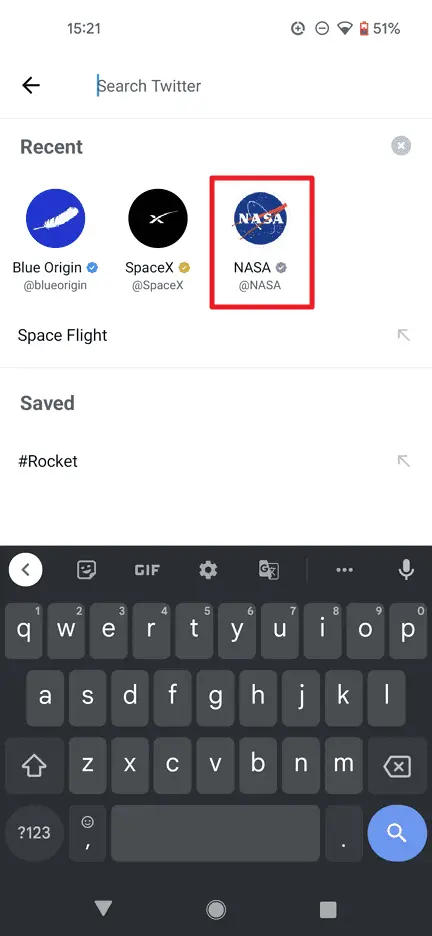Select the Space Flight recent search
This screenshot has height=936, width=432.
[63, 335]
